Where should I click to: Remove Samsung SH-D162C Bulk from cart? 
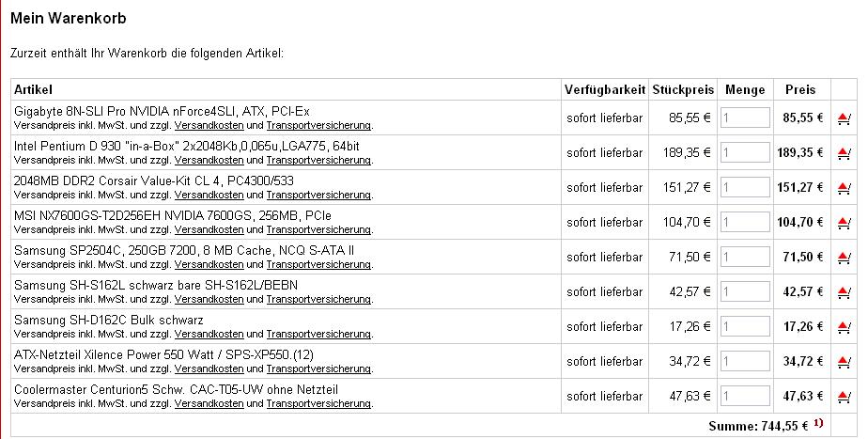(x=844, y=327)
